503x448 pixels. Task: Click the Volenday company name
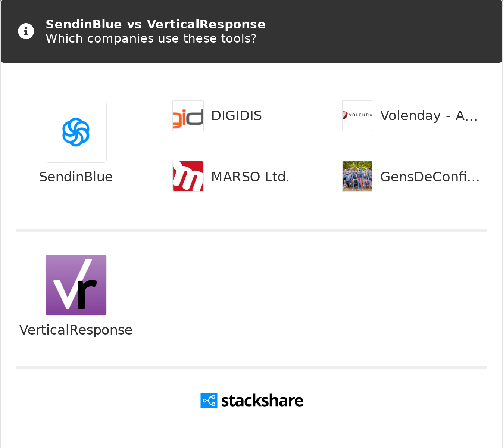429,116
